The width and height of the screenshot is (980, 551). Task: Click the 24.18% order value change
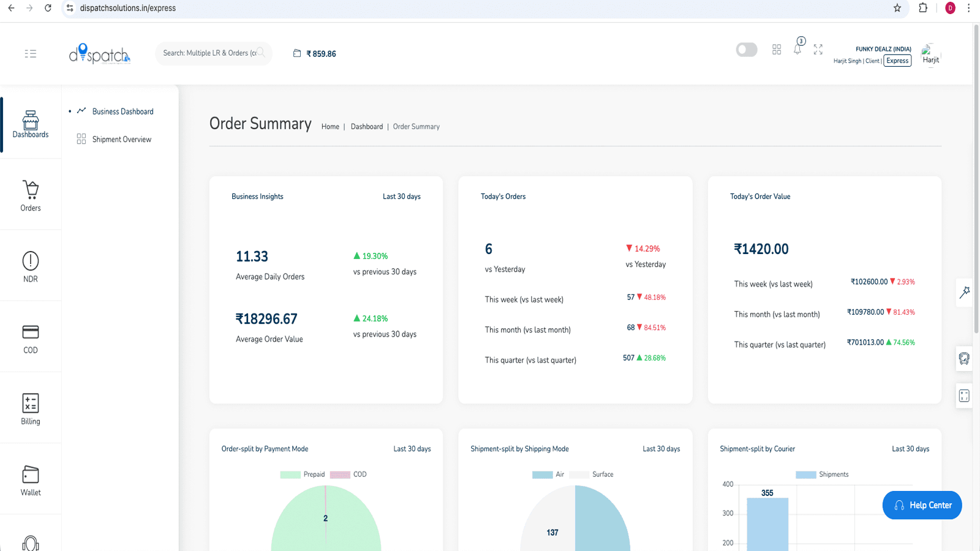pos(371,318)
